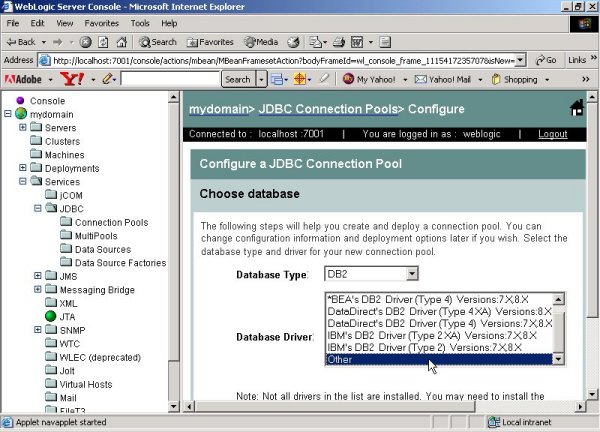
Task: Open the address bar dropdown arrow
Action: click(x=520, y=60)
